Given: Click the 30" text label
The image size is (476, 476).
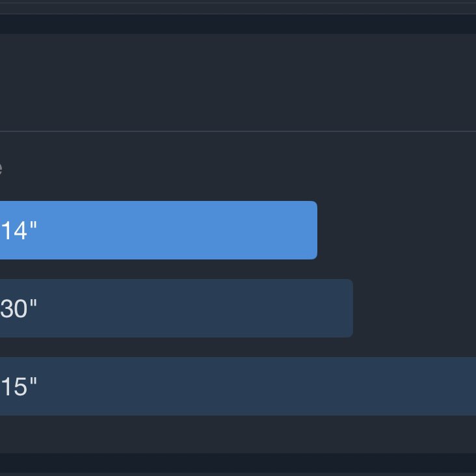Looking at the screenshot, I should 18,309.
